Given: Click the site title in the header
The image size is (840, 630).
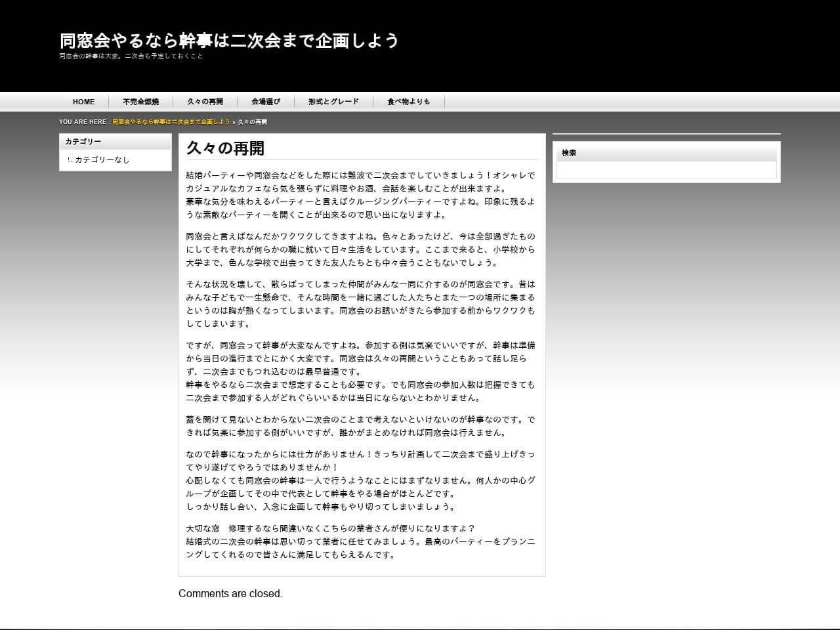Looking at the screenshot, I should coord(229,41).
